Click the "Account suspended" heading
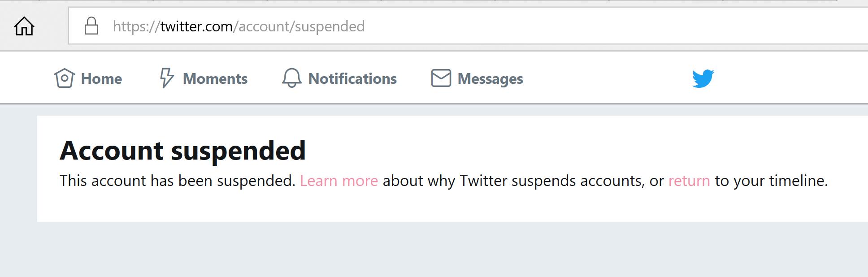Screen dimensions: 868x277 (x=182, y=150)
